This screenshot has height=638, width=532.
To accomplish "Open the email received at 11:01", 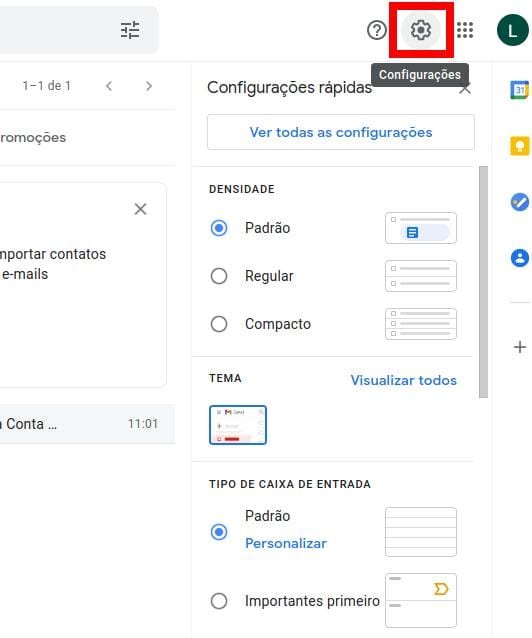I will [x=88, y=424].
